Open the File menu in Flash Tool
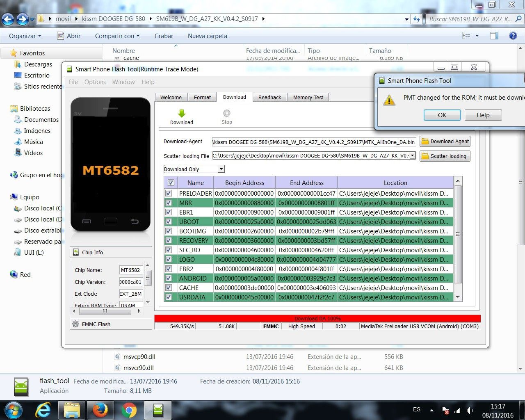The height and width of the screenshot is (420, 525). pyautogui.click(x=73, y=82)
